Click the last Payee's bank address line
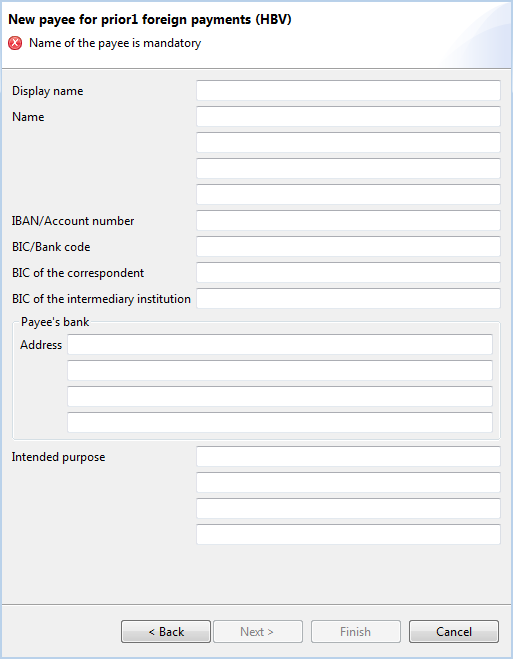 pos(280,423)
